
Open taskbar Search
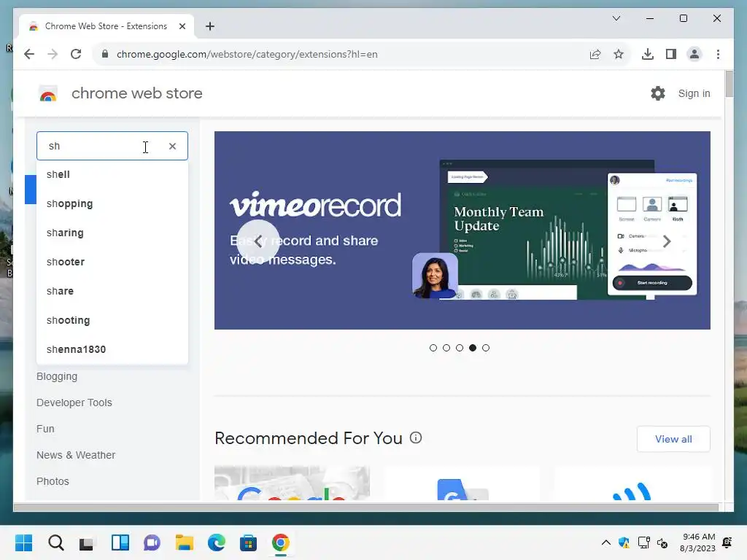pos(55,542)
